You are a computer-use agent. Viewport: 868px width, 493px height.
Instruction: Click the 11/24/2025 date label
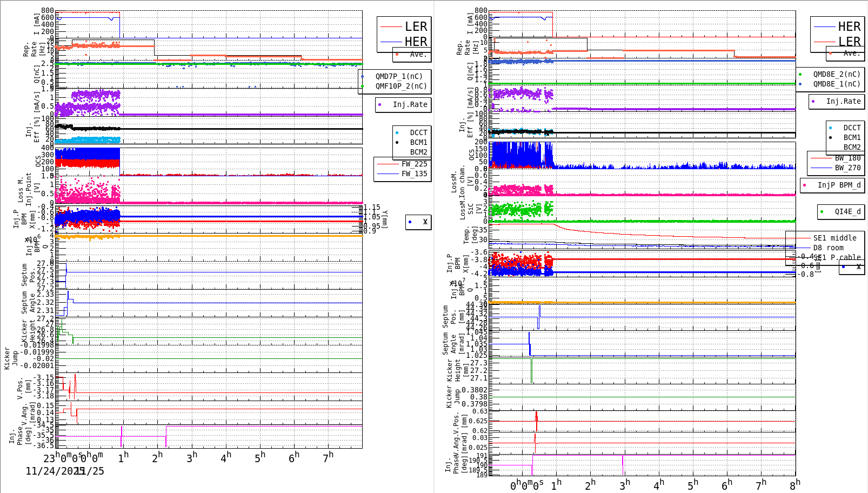tap(54, 471)
